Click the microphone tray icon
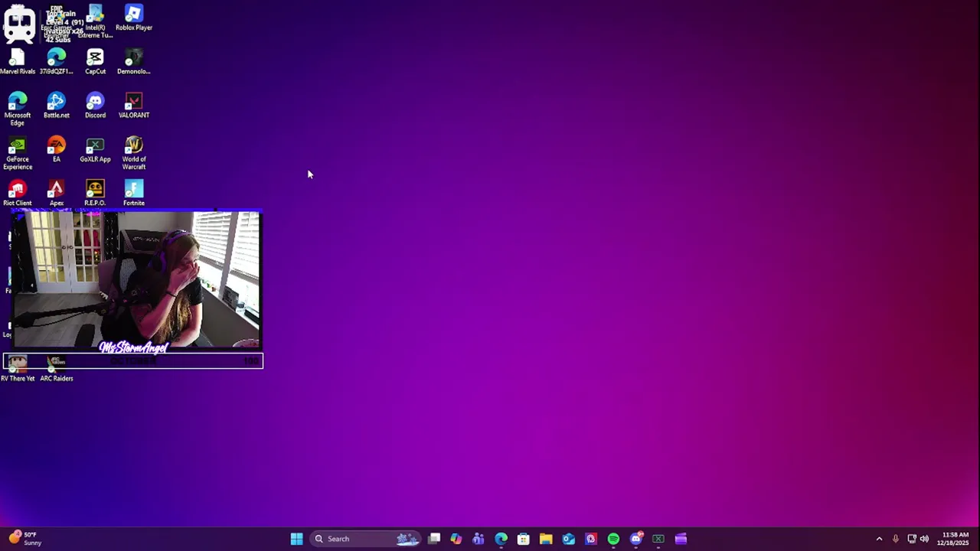980x551 pixels. coord(895,539)
